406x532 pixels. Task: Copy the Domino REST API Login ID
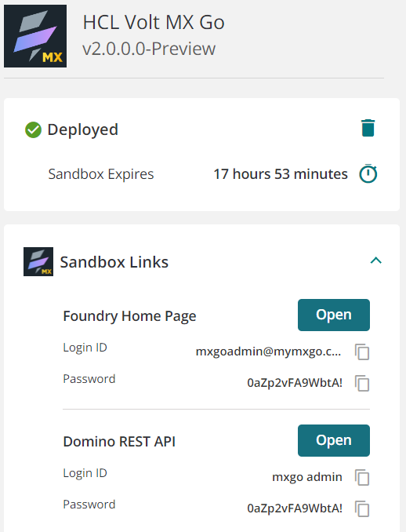click(x=362, y=477)
